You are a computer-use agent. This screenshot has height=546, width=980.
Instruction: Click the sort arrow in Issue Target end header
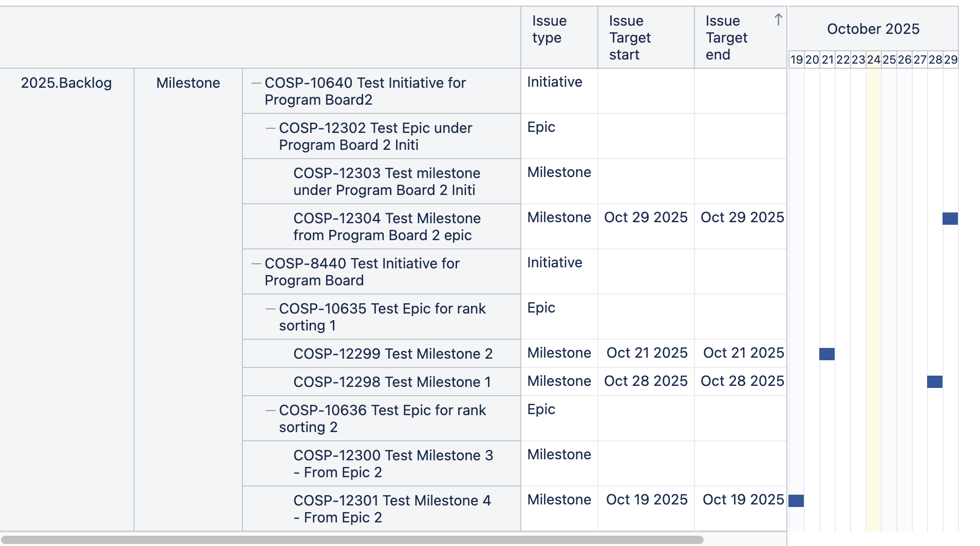pyautogui.click(x=778, y=20)
